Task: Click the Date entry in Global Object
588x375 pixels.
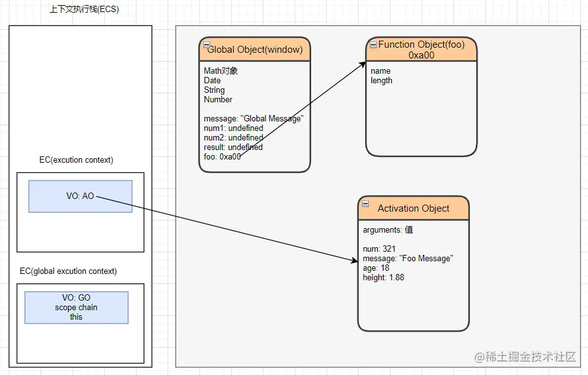Action: click(x=212, y=80)
